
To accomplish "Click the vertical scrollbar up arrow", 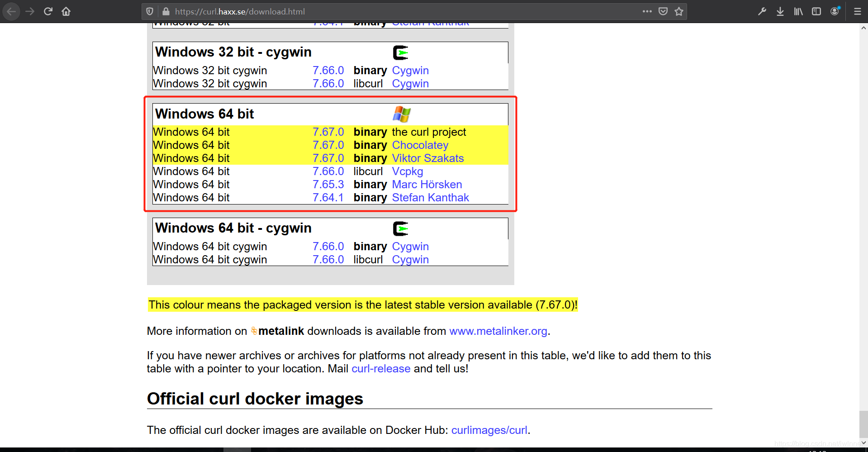I will pos(863,28).
